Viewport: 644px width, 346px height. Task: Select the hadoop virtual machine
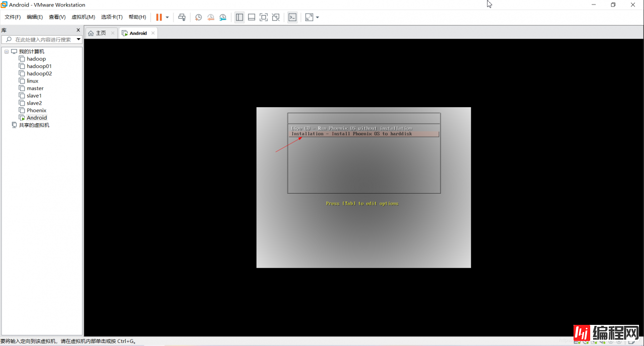click(x=36, y=59)
